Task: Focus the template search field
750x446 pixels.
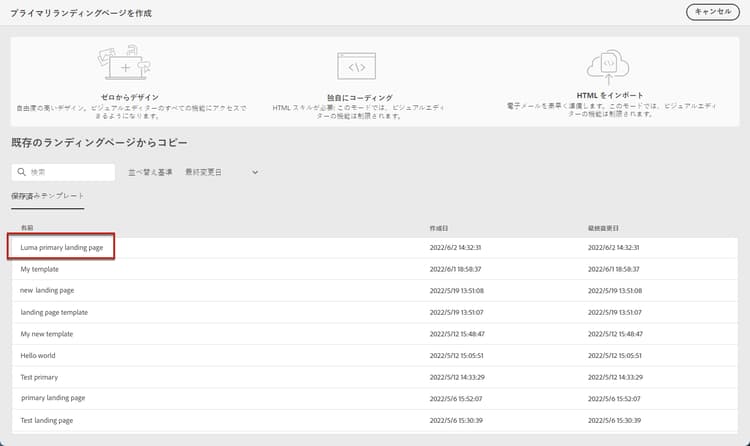Action: pos(63,172)
